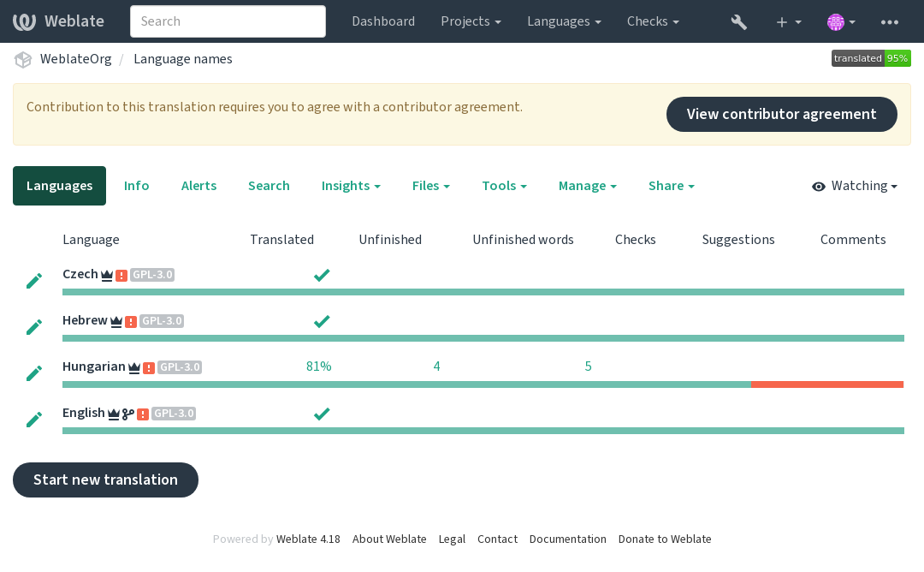The image size is (924, 572).
Task: Open the Share dropdown
Action: pyautogui.click(x=672, y=186)
